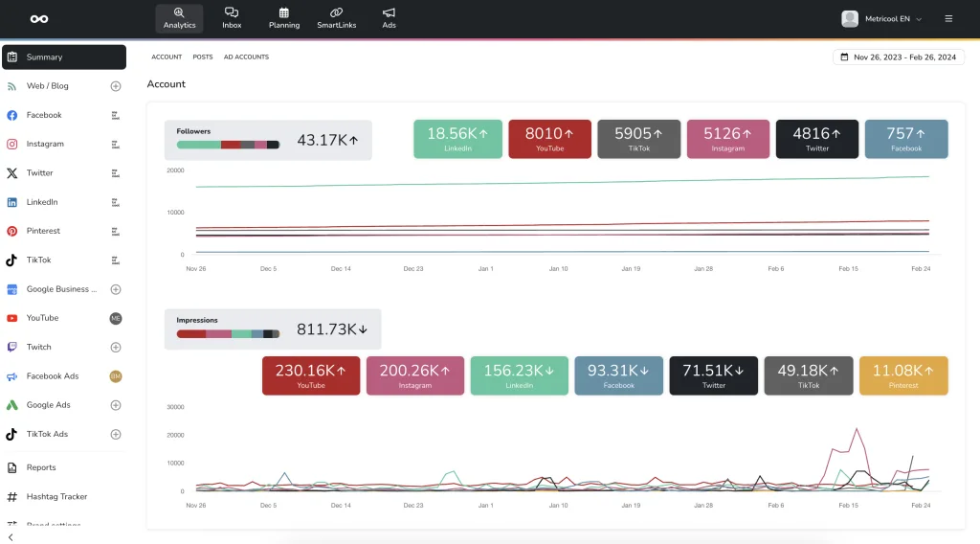The image size is (980, 544).
Task: Open the hamburger menu
Action: click(x=948, y=19)
